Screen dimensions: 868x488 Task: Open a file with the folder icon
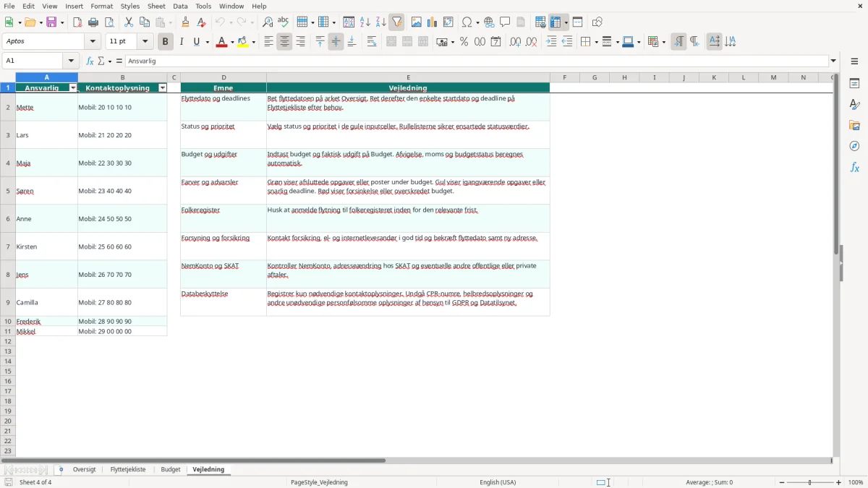tap(30, 22)
